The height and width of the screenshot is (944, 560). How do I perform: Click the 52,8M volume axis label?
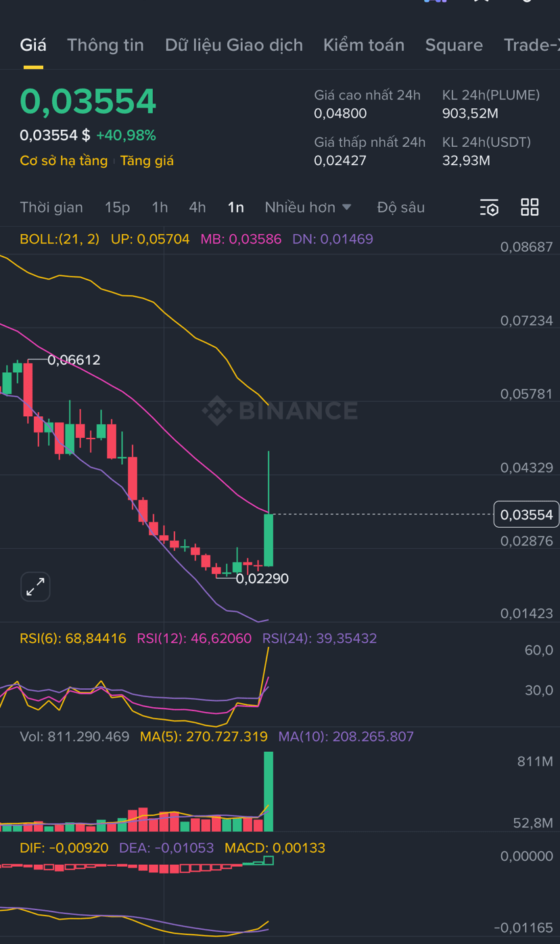[x=533, y=823]
